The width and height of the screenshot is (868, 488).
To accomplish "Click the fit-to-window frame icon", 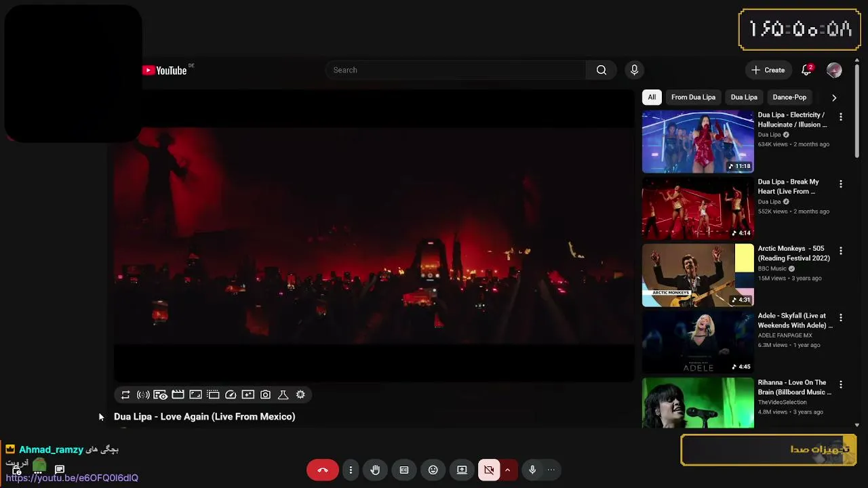I will tap(195, 394).
